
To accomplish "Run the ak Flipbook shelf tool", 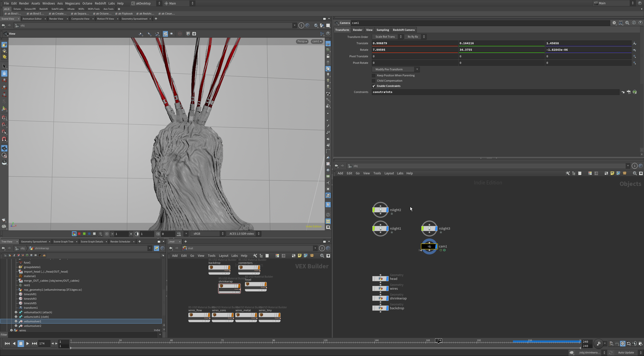I will (124, 14).
